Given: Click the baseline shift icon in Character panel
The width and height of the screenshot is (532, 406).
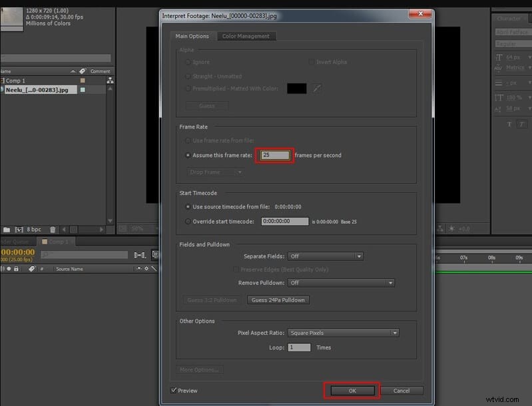Looking at the screenshot, I should [498, 109].
